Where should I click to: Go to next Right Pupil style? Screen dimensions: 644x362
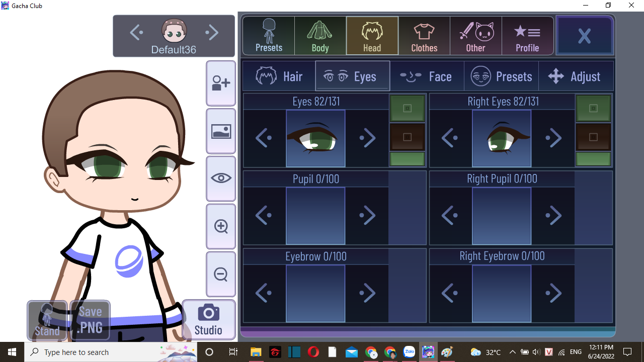point(553,215)
